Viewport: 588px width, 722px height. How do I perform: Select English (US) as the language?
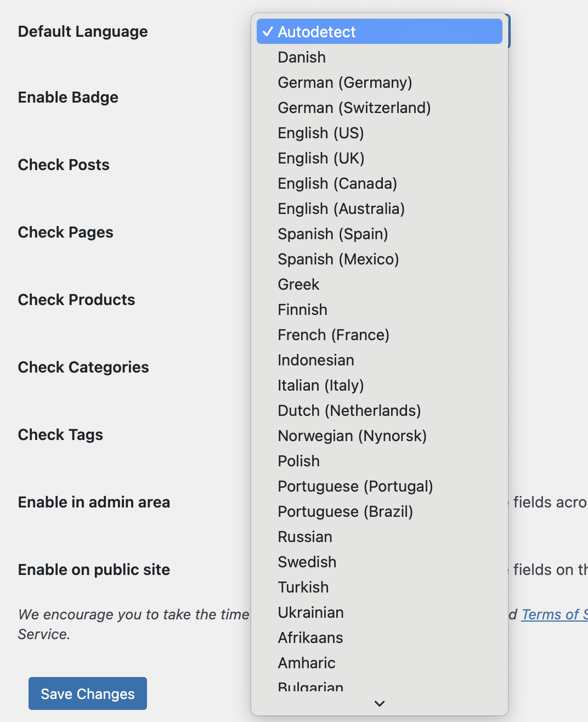point(320,133)
